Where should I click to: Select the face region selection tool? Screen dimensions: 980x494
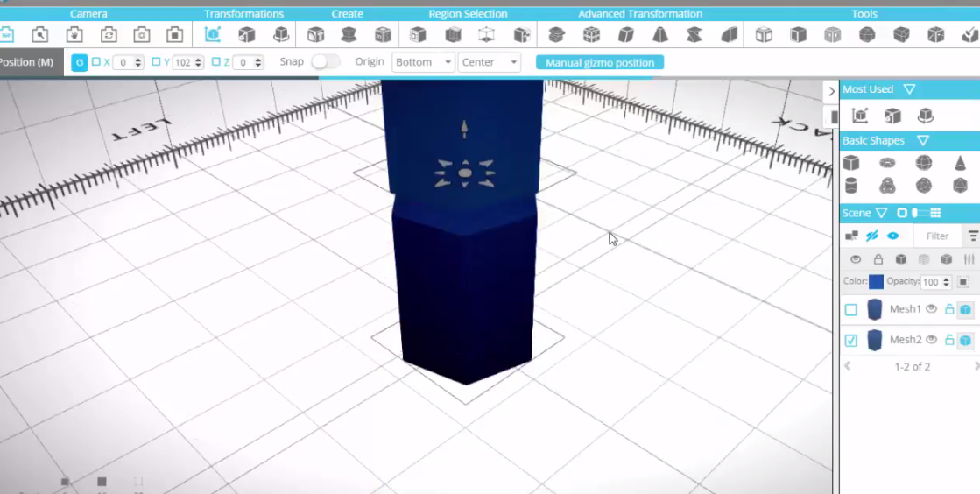pyautogui.click(x=418, y=34)
